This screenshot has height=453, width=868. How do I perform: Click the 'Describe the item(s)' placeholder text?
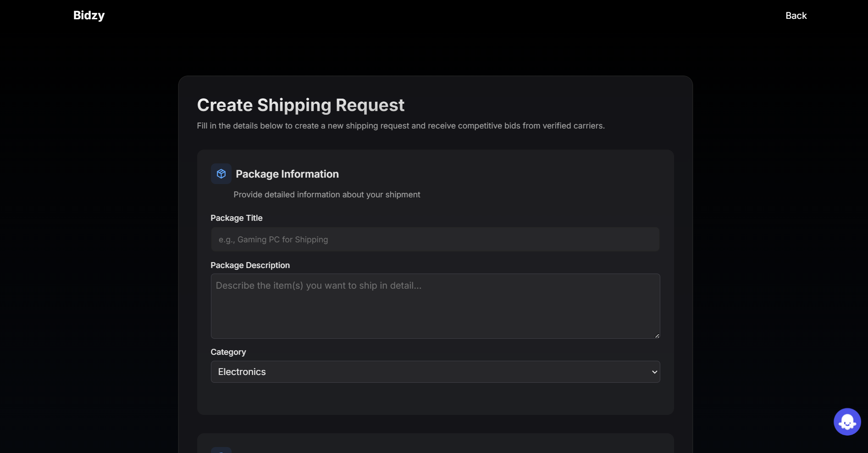point(318,285)
